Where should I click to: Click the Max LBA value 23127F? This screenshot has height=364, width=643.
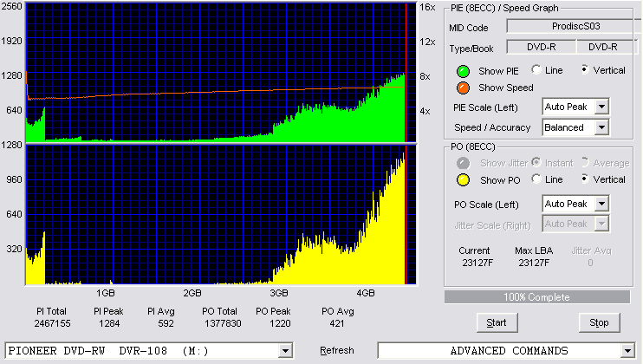534,263
